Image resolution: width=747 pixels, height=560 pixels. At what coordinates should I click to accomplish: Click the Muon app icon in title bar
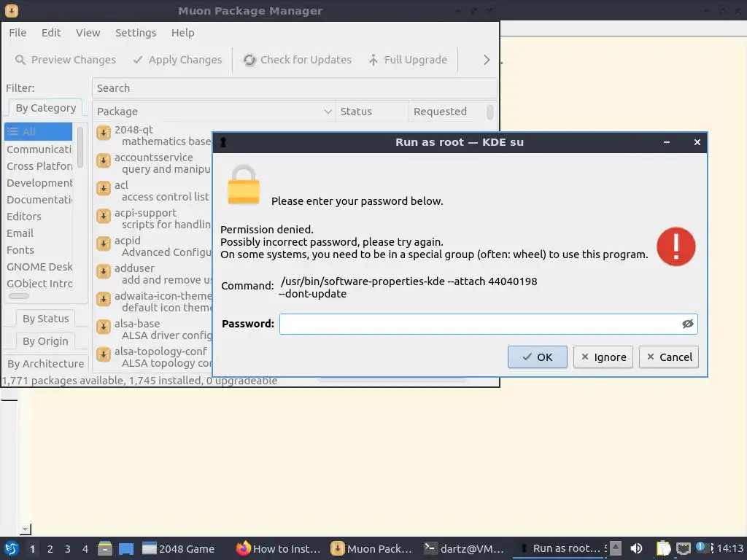[12, 10]
